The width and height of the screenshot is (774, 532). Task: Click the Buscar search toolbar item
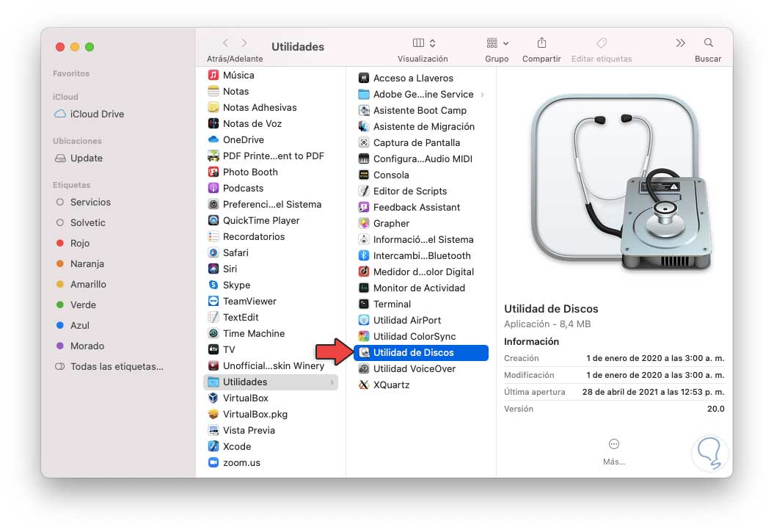(x=707, y=44)
